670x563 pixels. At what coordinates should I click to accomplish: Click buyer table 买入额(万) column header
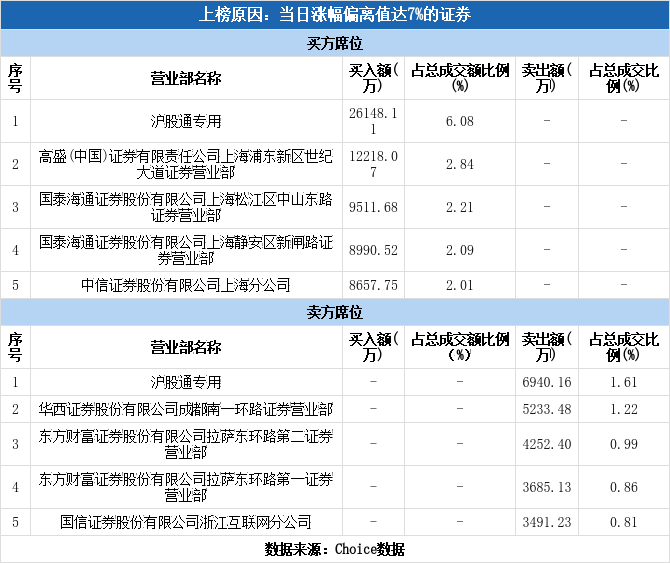point(373,78)
